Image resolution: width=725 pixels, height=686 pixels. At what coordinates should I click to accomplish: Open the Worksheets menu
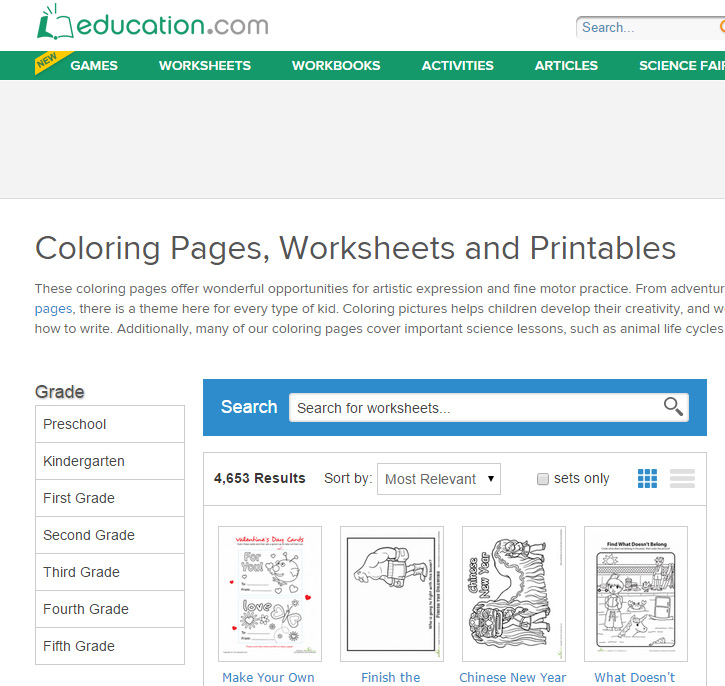(x=205, y=65)
